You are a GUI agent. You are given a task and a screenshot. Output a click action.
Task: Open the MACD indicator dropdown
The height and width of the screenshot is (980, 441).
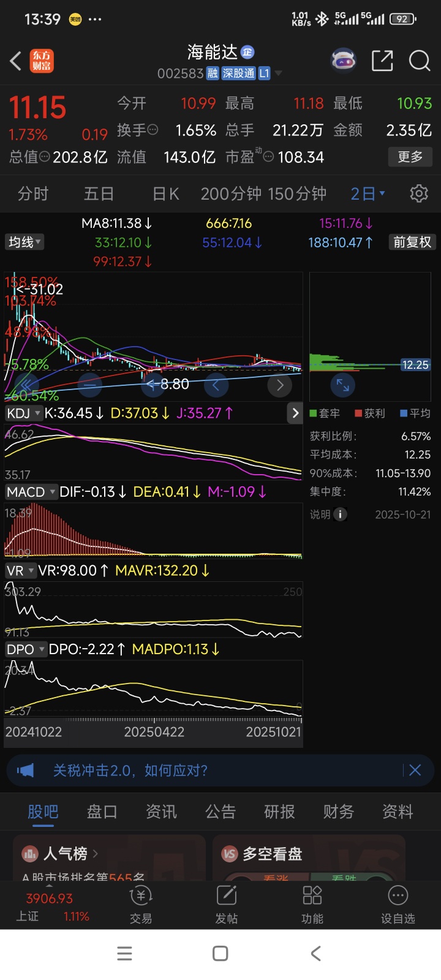pyautogui.click(x=31, y=492)
